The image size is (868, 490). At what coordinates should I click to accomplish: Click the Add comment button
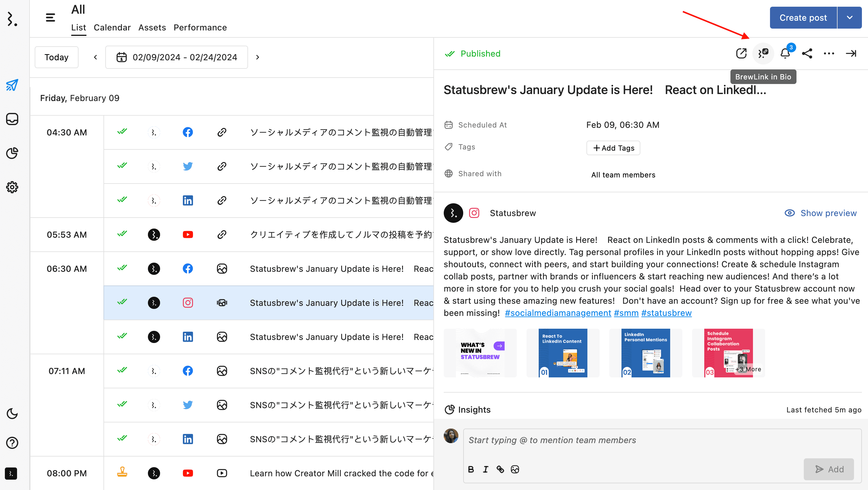(x=829, y=469)
